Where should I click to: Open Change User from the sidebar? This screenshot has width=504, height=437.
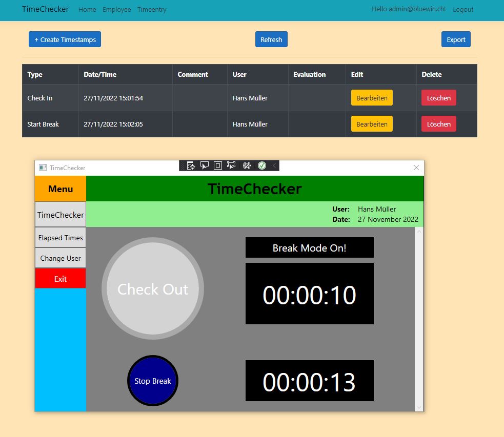pyautogui.click(x=60, y=258)
